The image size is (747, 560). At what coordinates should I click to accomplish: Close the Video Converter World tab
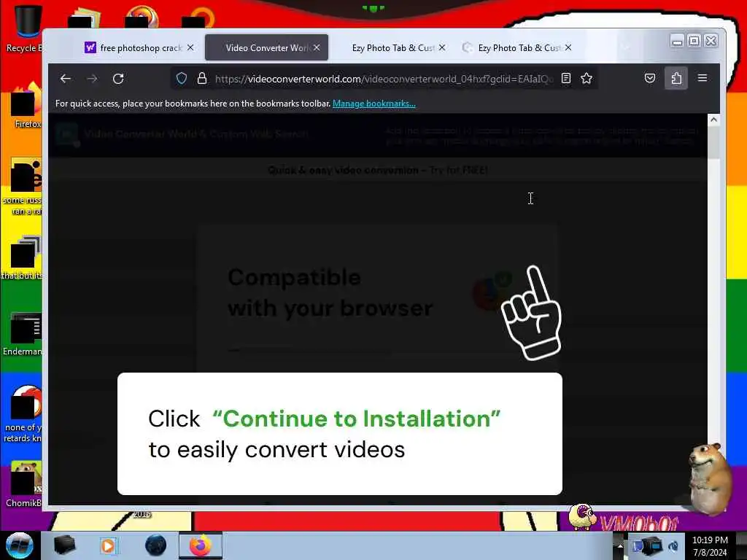click(317, 47)
